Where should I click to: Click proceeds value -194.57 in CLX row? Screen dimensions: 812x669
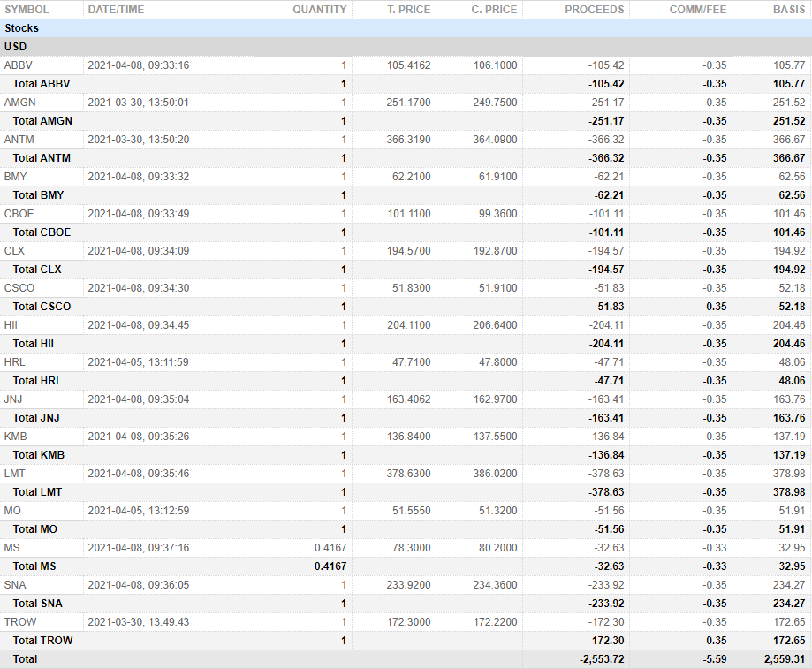(x=606, y=251)
